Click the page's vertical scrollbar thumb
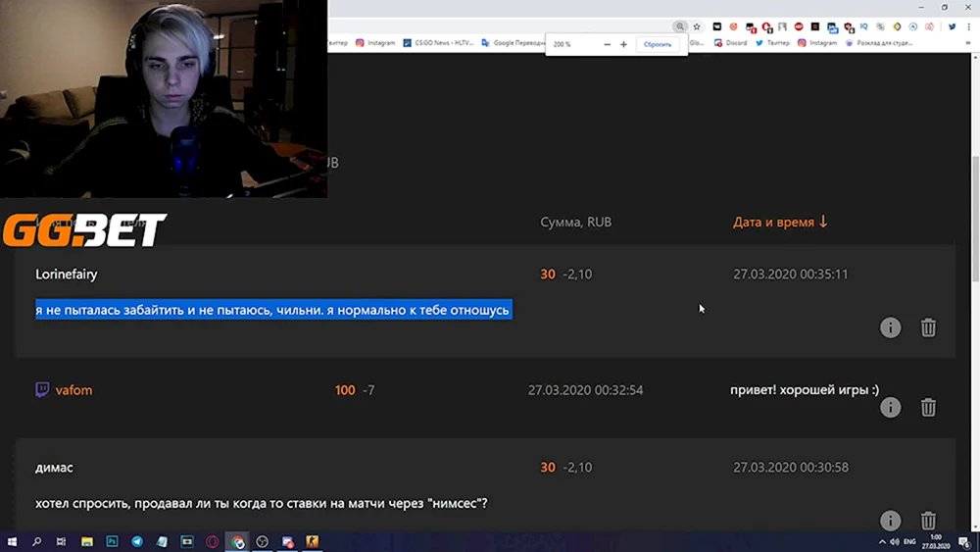This screenshot has height=552, width=980. click(x=976, y=219)
